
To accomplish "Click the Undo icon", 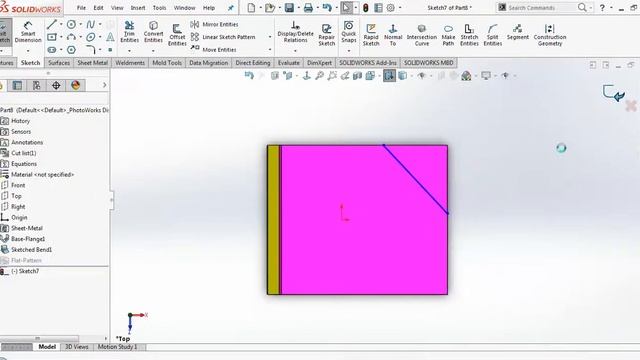I will [x=327, y=7].
